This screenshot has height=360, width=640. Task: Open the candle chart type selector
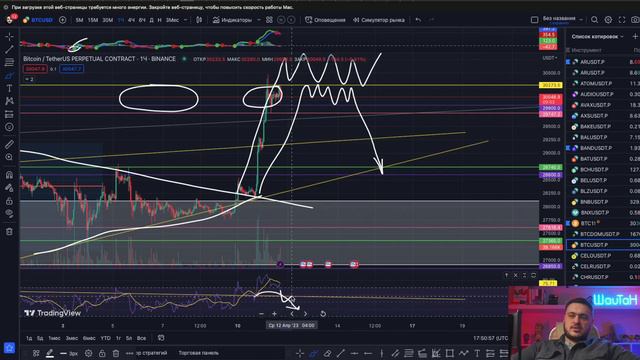pos(199,20)
